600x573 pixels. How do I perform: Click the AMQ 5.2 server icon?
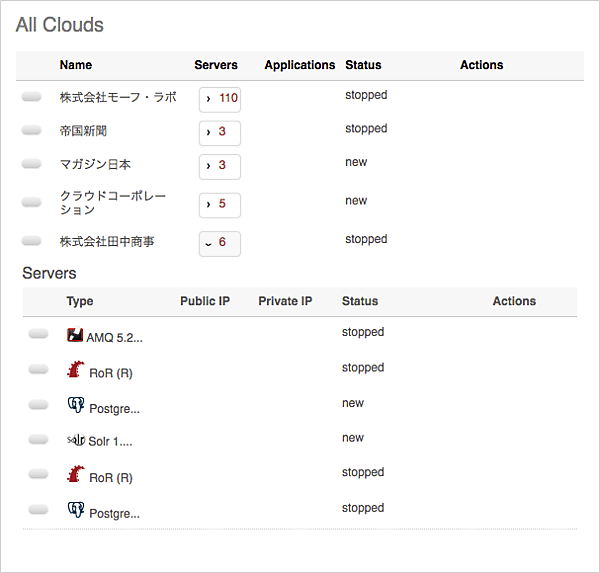click(x=75, y=335)
